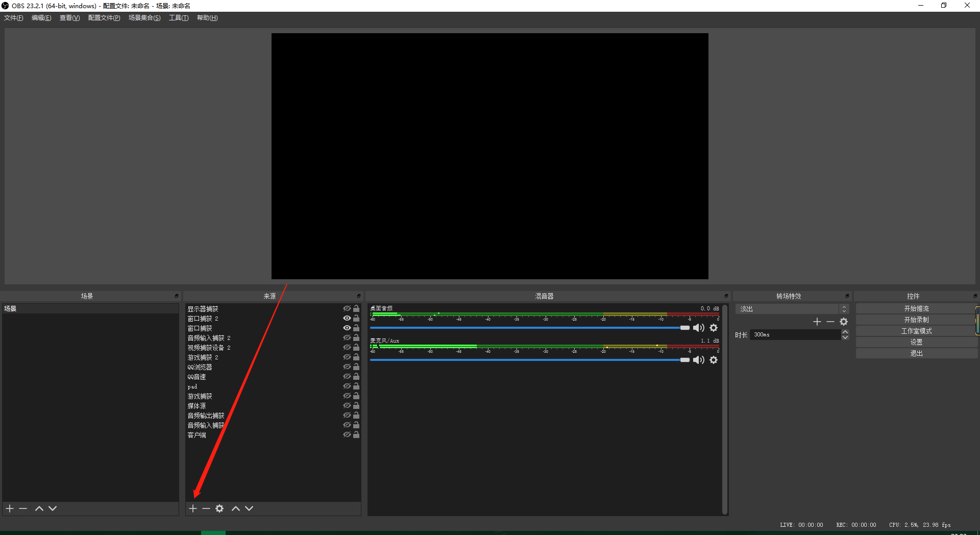Mute the 桌面音频 speaker icon
Screen dimensions: 980x535
coord(698,328)
